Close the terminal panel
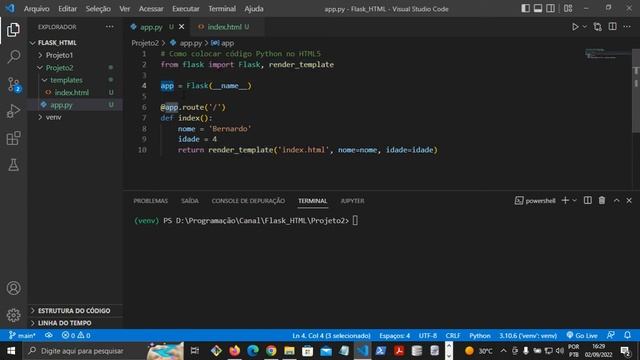The height and width of the screenshot is (360, 640). coord(629,200)
